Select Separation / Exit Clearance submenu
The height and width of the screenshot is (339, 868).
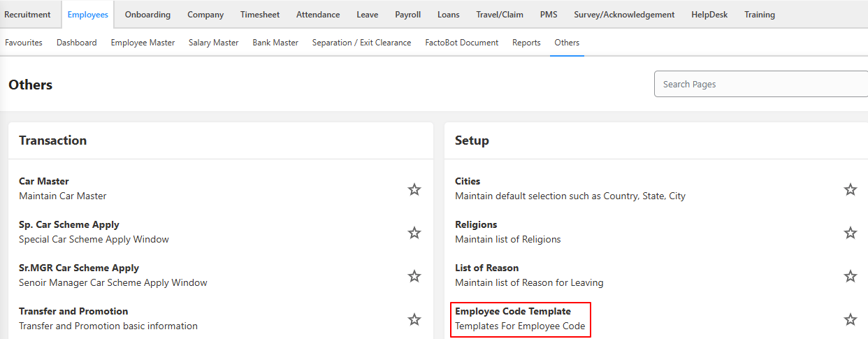(361, 43)
